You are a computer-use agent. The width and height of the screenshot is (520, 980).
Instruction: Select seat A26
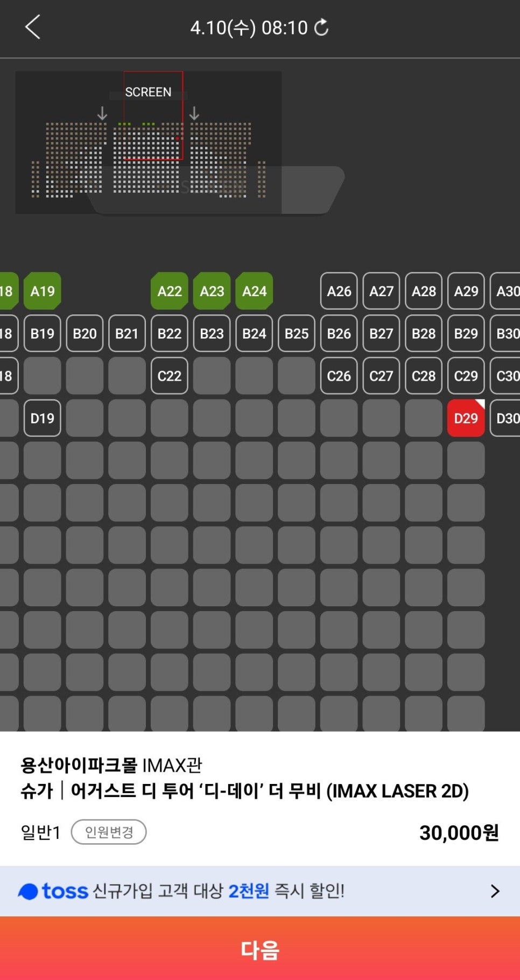click(339, 291)
